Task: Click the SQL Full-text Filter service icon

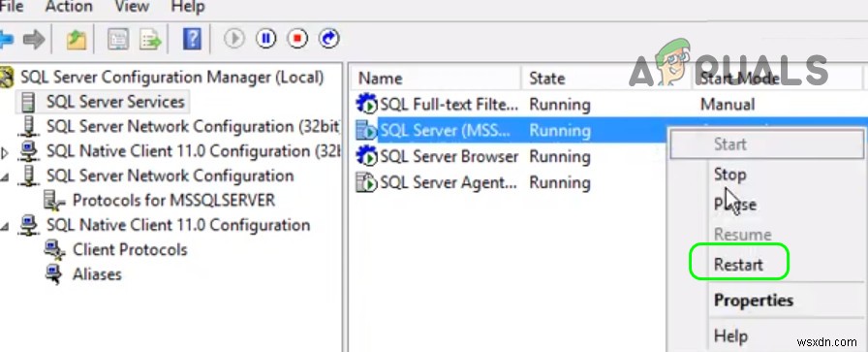Action: (366, 104)
